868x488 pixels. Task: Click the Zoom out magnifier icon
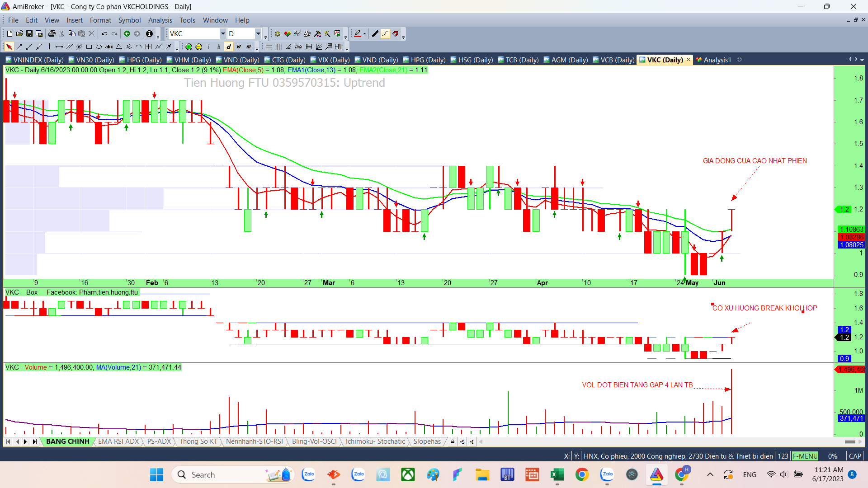coord(199,47)
